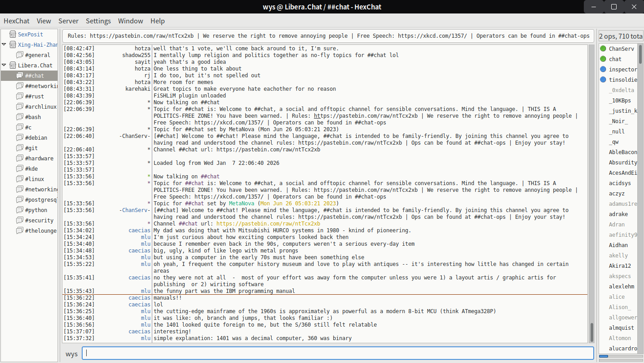Click the green op icon beside chat user
The width and height of the screenshot is (644, 363).
(603, 59)
